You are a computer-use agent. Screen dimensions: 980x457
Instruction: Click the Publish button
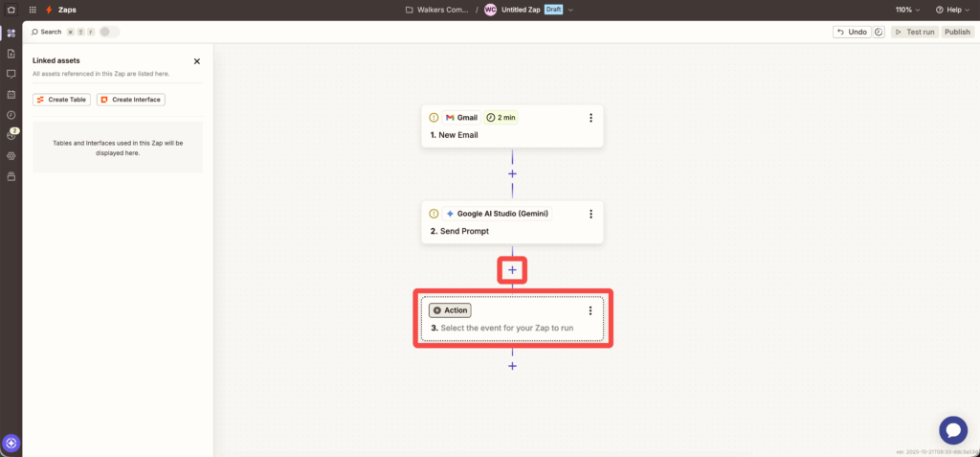pos(957,32)
